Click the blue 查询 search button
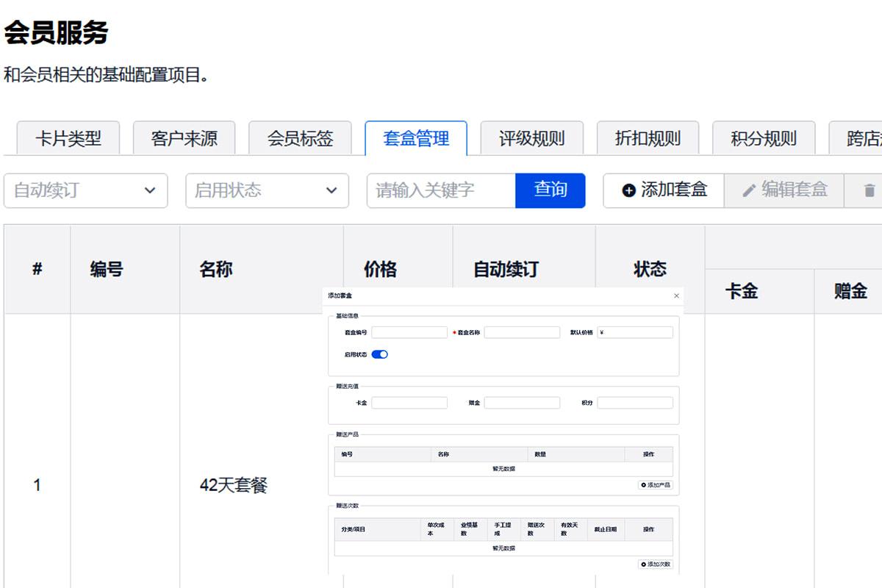Screen dimensions: 882x588 click(x=550, y=190)
